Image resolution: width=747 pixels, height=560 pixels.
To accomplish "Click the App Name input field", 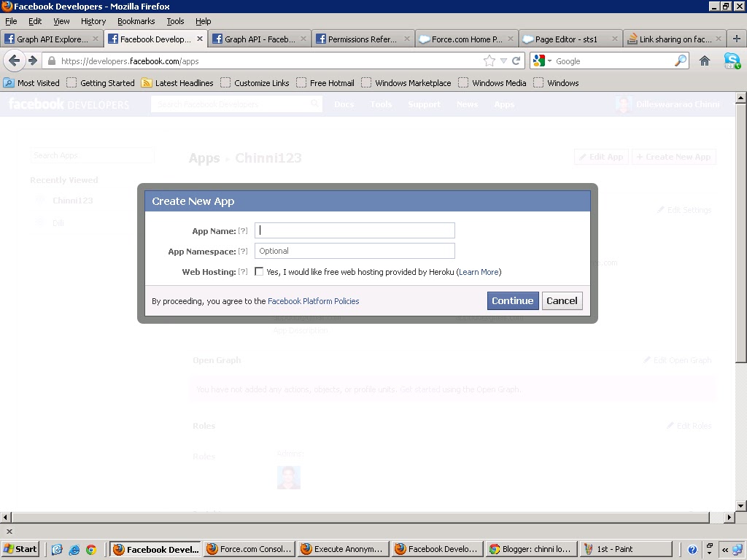I will point(355,230).
